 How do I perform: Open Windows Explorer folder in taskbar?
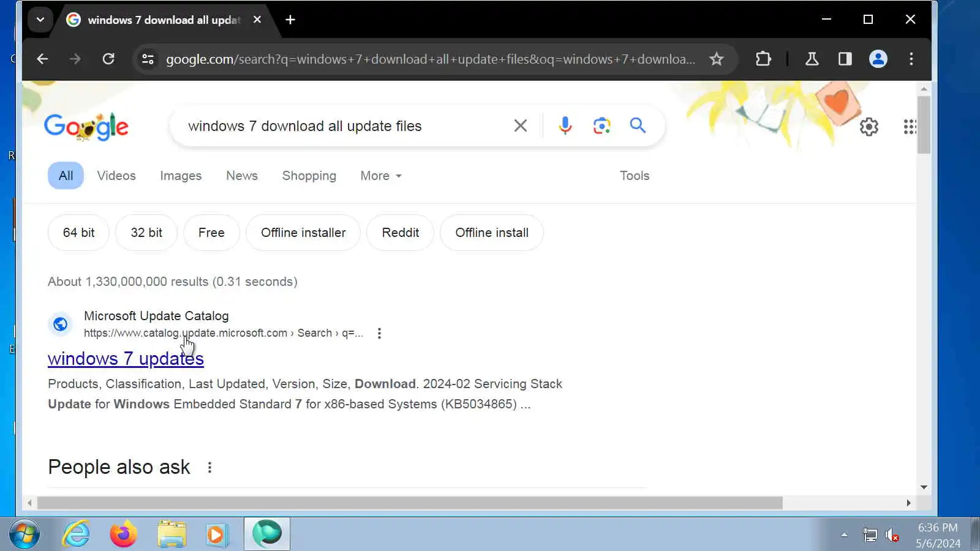[x=171, y=534]
